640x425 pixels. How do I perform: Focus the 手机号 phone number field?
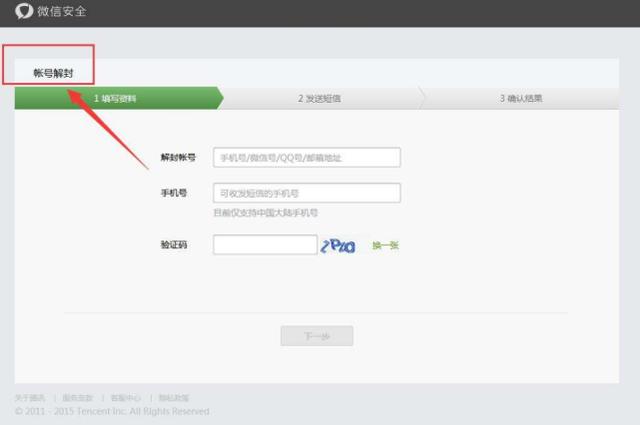click(x=306, y=193)
